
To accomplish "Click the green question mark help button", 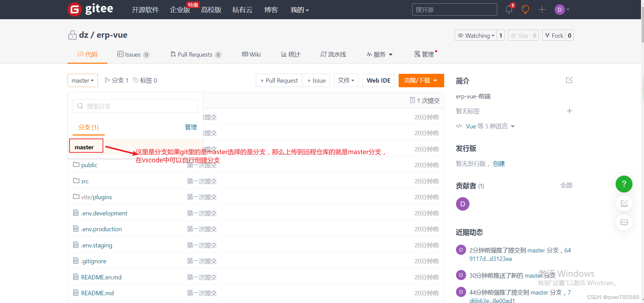I will 624,184.
